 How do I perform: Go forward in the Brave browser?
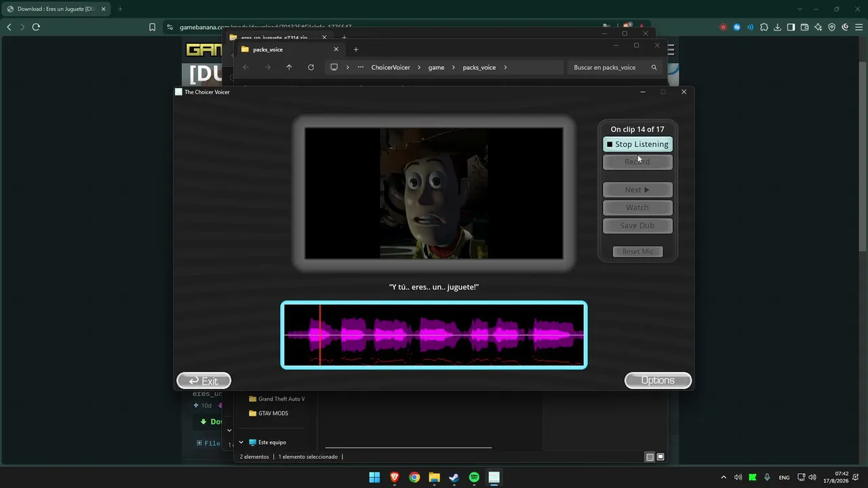pos(22,27)
